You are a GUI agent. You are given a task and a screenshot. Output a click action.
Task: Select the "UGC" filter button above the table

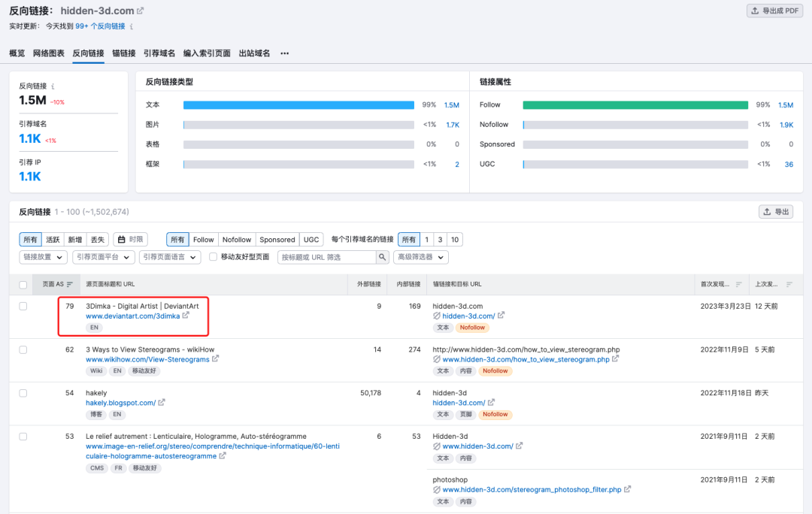311,240
